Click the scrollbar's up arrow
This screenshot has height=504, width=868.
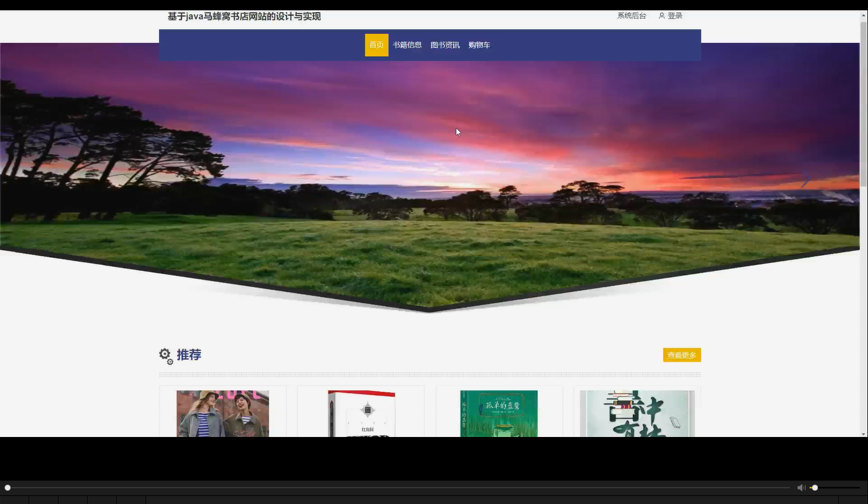point(863,16)
